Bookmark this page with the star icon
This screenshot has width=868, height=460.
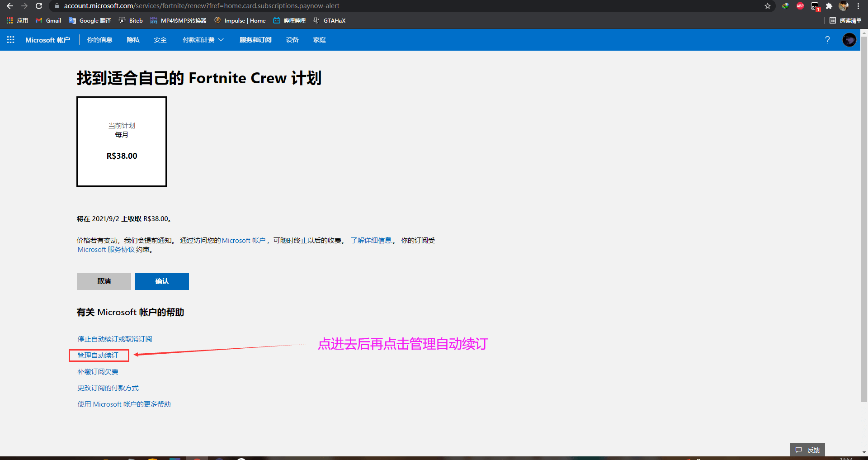click(x=768, y=6)
